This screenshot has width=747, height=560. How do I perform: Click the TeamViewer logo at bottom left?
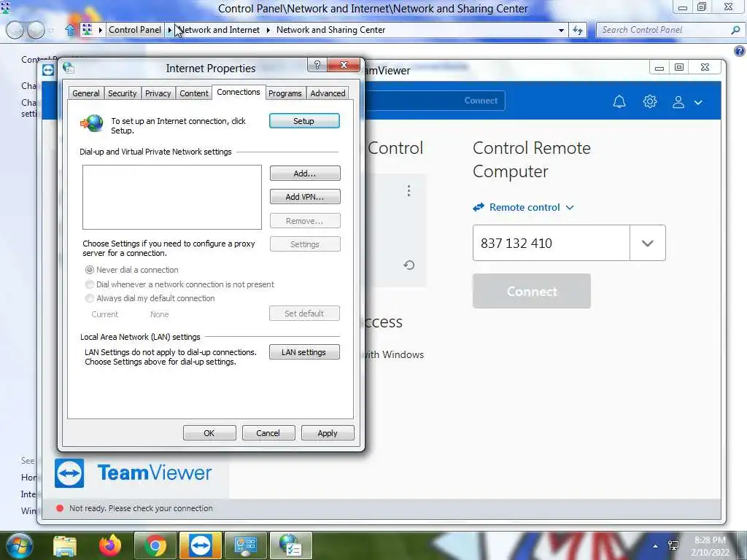[133, 472]
